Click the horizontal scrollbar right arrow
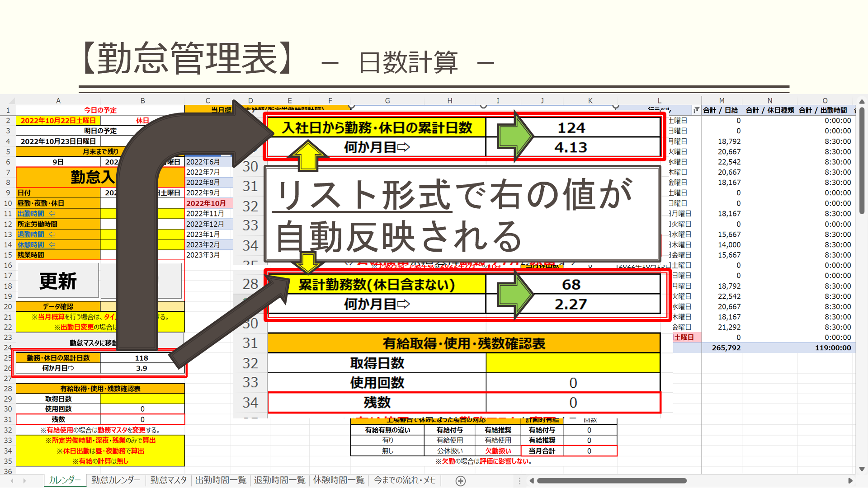The image size is (868, 488). pyautogui.click(x=850, y=481)
